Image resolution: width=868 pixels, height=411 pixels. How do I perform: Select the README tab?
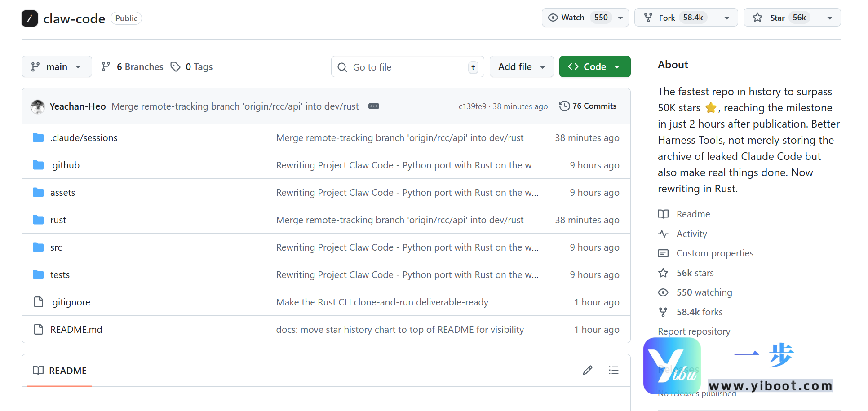click(60, 371)
